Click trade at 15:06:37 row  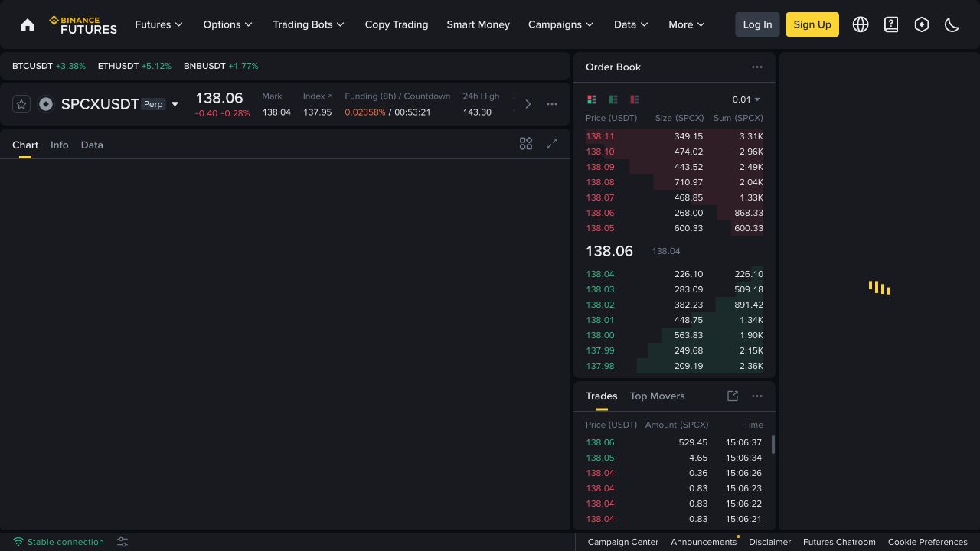point(675,442)
